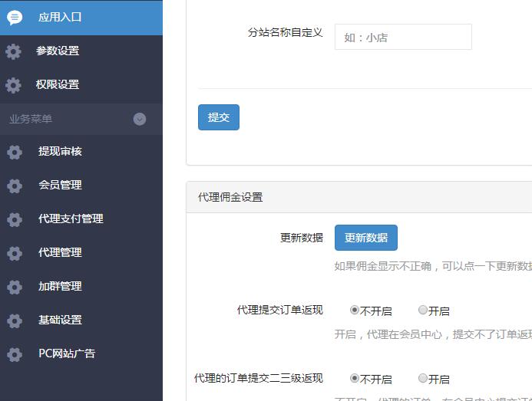532x401 pixels.
Task: Open the 基础设置 menu item
Action: (x=60, y=320)
